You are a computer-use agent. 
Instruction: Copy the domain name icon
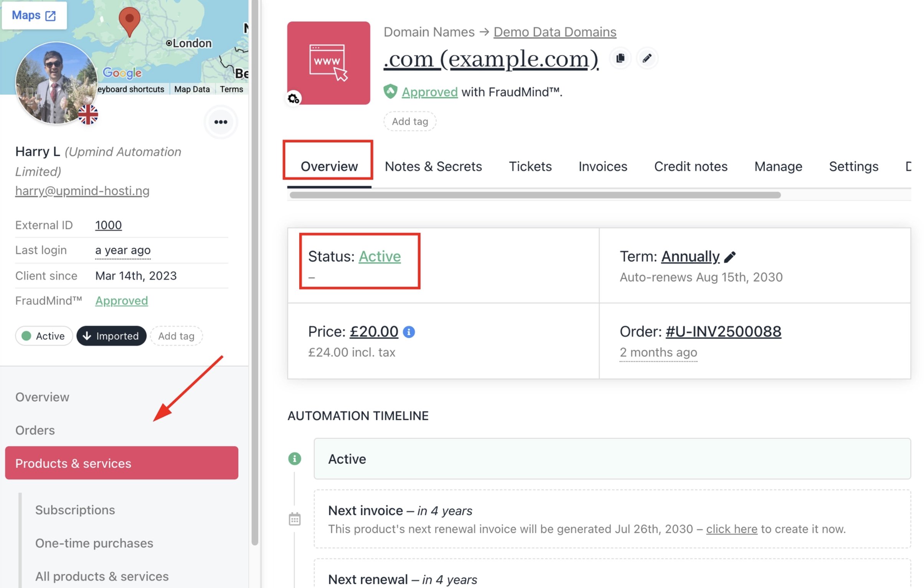pyautogui.click(x=620, y=58)
